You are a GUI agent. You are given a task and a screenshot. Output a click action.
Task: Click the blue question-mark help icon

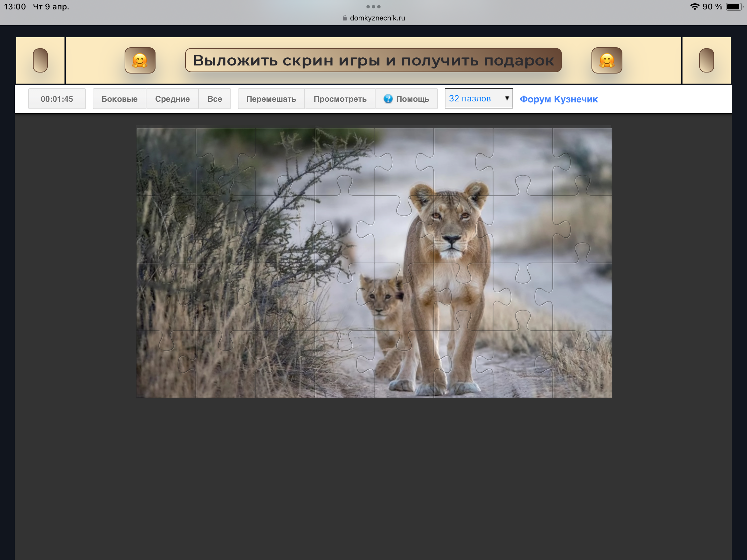click(x=388, y=99)
